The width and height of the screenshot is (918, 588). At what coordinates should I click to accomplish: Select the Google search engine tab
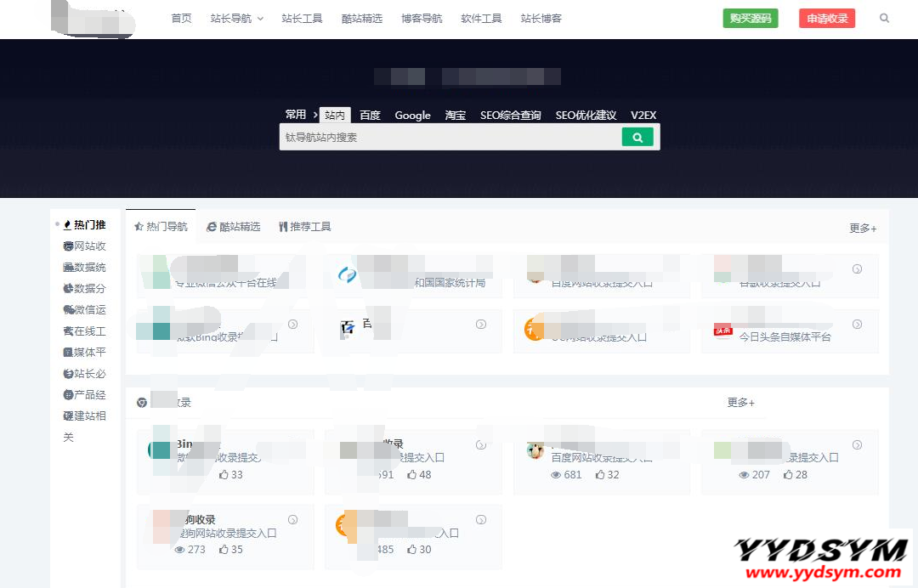click(412, 116)
